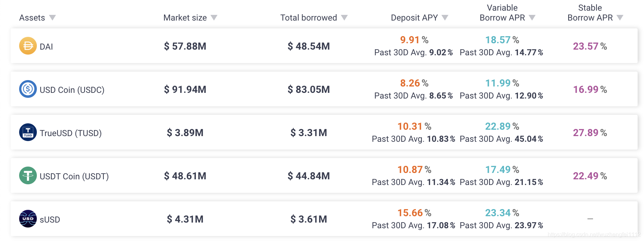Screen dimensions: 644x241
Task: Click the Market size column header
Action: click(185, 18)
